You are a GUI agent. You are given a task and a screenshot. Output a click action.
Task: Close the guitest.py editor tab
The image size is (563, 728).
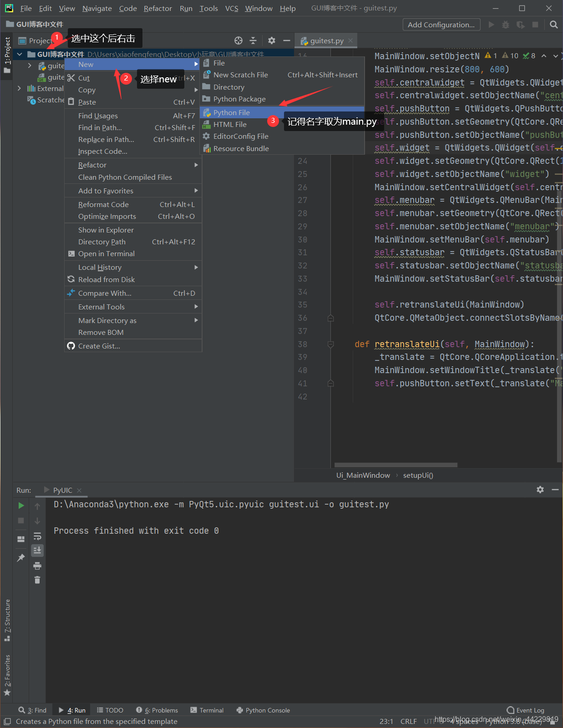tap(350, 40)
